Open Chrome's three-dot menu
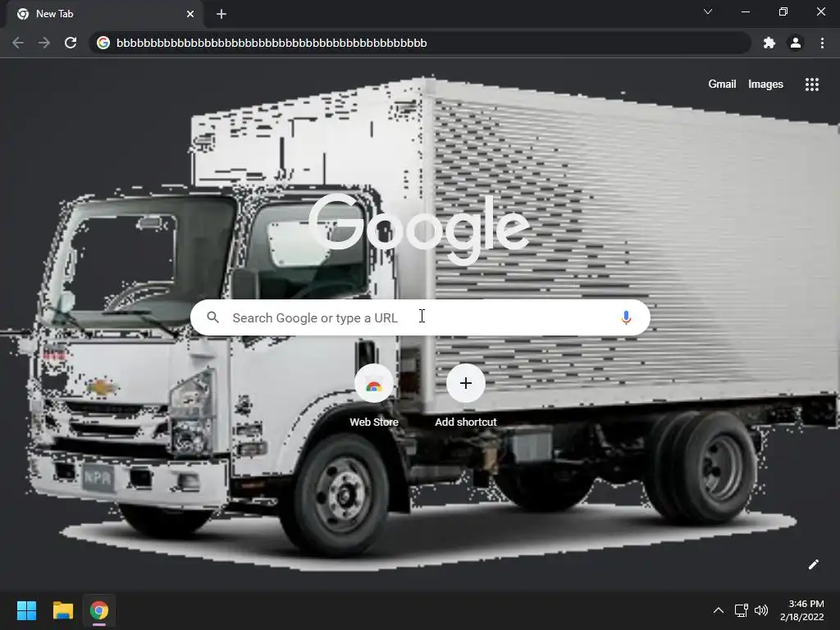This screenshot has height=630, width=840. coord(822,43)
